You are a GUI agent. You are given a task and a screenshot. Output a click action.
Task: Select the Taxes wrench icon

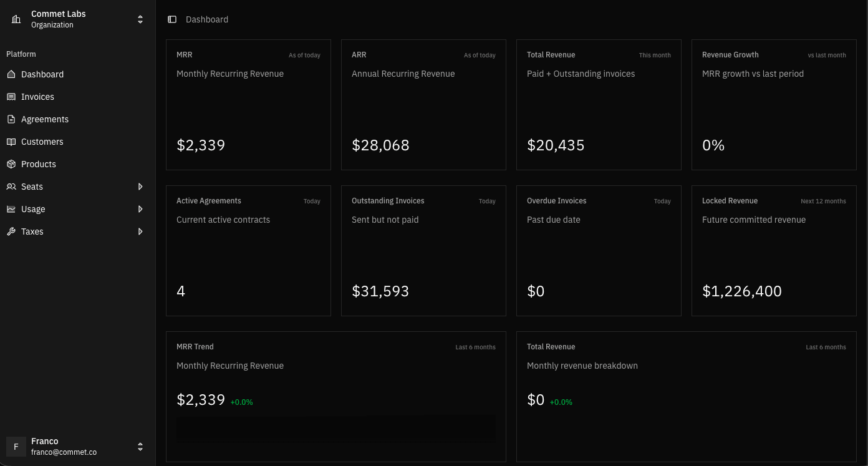11,231
